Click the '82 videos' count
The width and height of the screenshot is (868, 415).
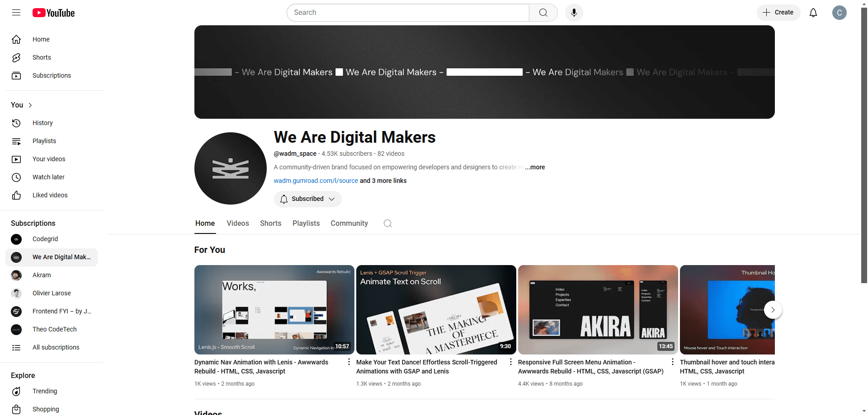tap(391, 154)
